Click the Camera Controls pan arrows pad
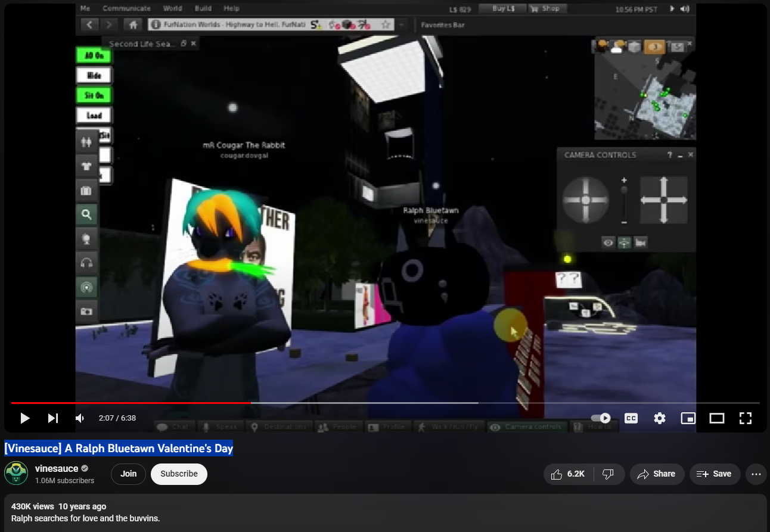770x532 pixels. tap(663, 200)
